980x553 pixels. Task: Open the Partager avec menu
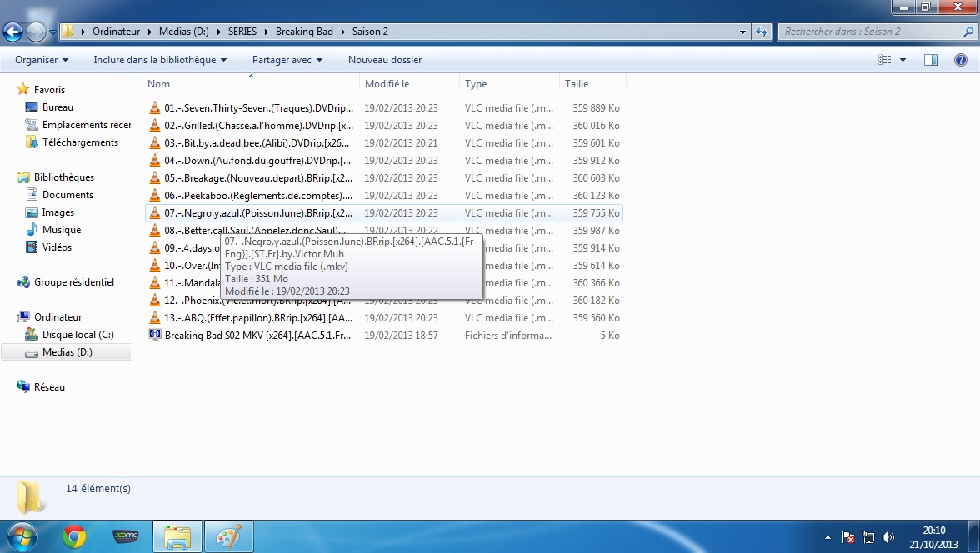click(x=287, y=60)
